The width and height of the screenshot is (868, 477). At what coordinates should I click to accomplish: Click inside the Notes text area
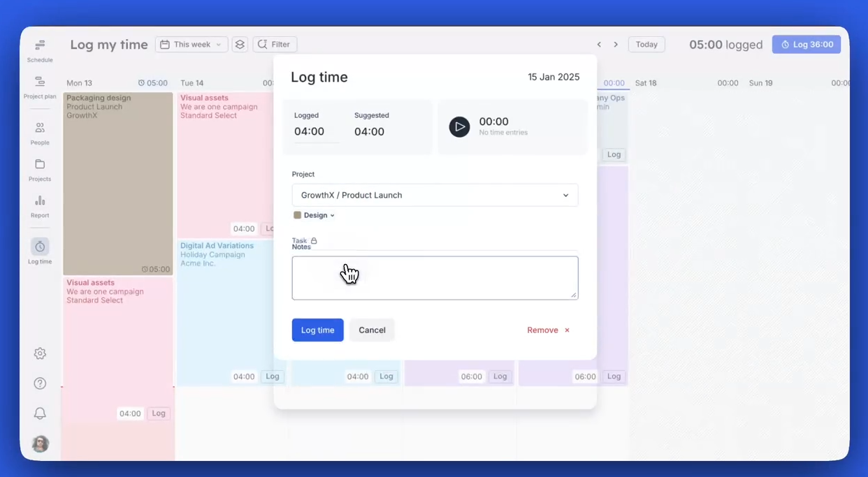coord(435,278)
